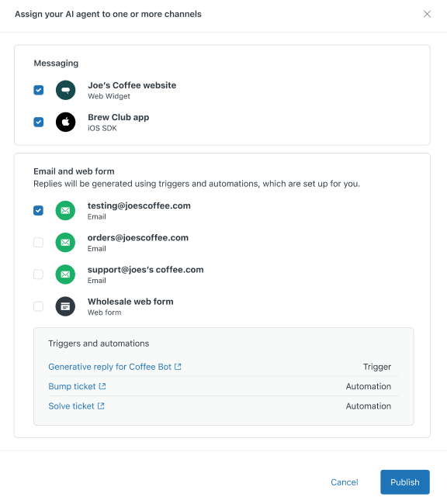Screen dimensions: 447x504
Task: Enable the orders@joescoffee.com checkbox
Action: (x=38, y=243)
